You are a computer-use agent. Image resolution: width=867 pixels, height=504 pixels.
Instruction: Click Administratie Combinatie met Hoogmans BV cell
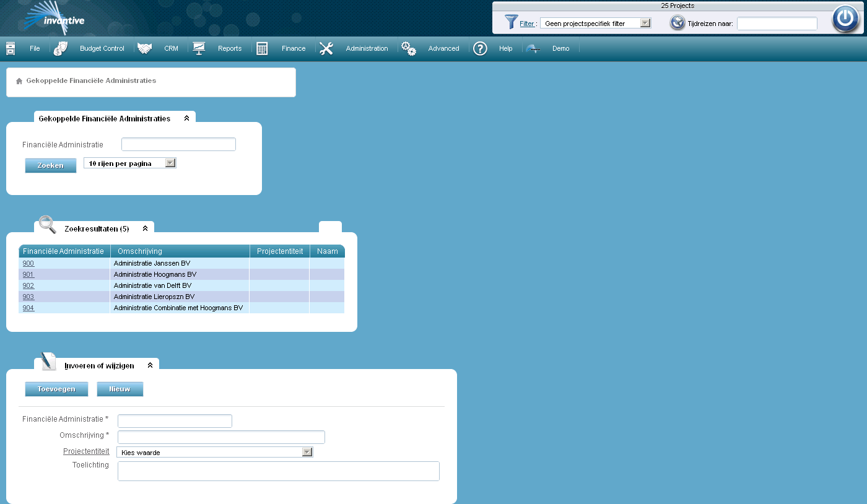click(180, 308)
